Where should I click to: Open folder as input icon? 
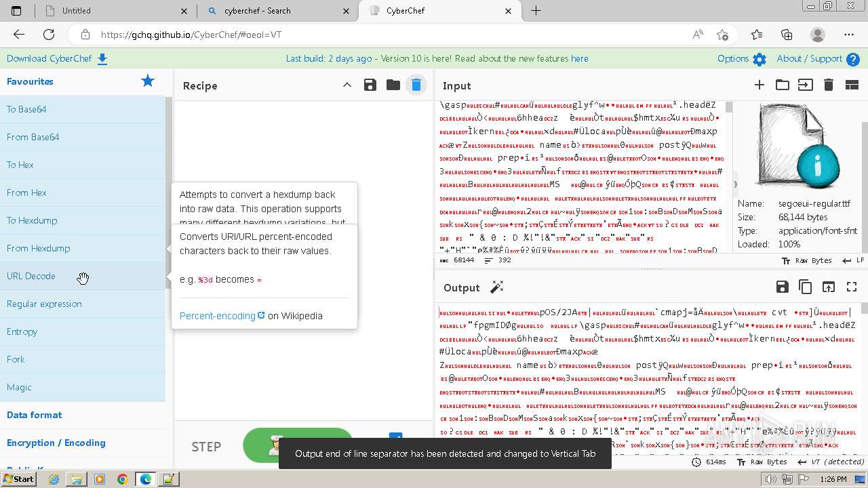click(x=783, y=85)
